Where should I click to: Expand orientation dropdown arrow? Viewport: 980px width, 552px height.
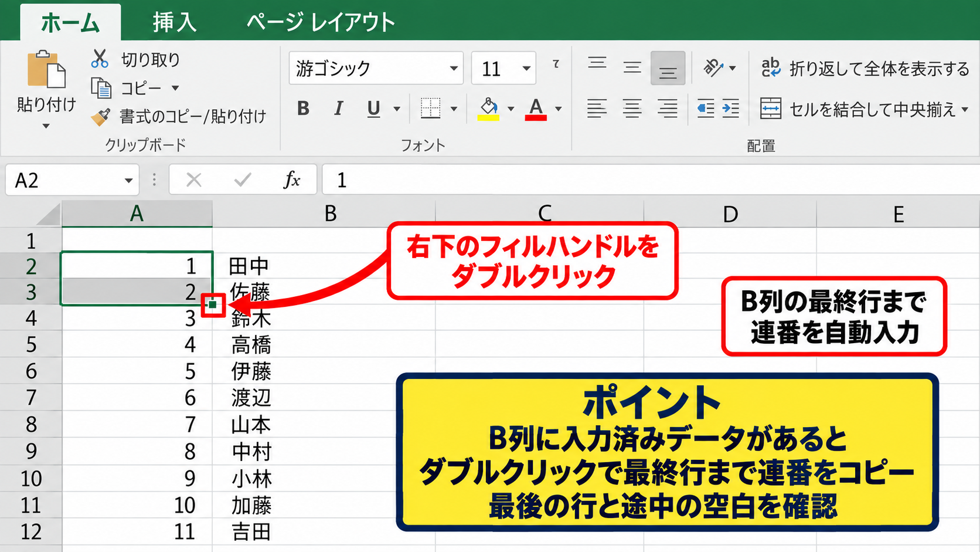pyautogui.click(x=733, y=69)
